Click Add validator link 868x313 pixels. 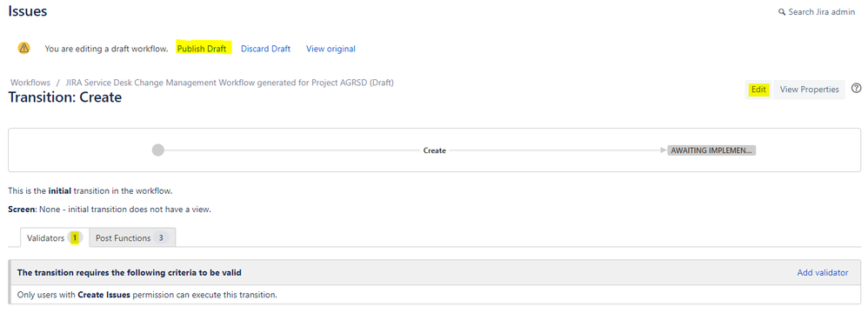[x=822, y=273]
